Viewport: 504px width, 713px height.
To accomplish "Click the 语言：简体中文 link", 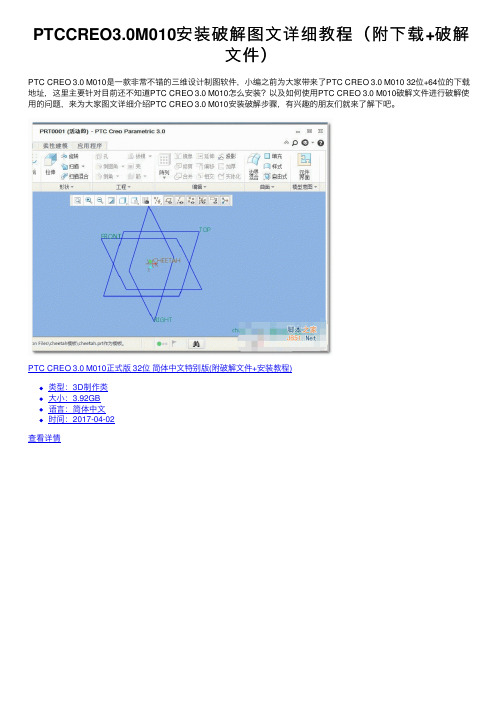I will (77, 409).
